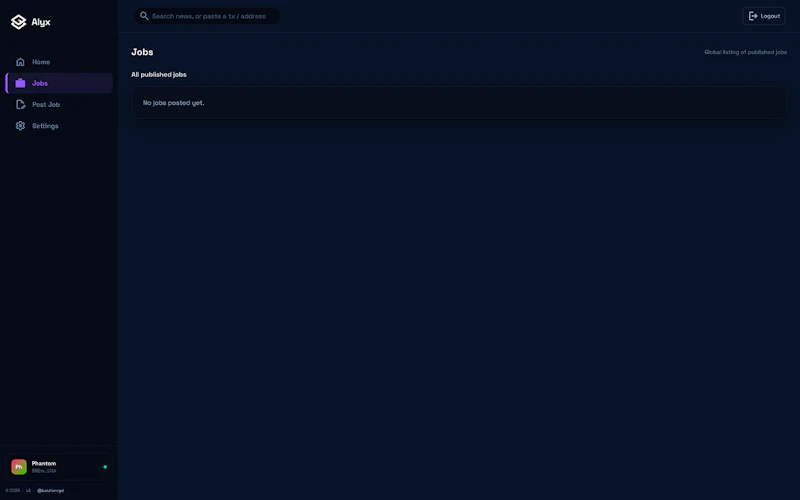Click the 'All published jobs' label

pos(159,74)
